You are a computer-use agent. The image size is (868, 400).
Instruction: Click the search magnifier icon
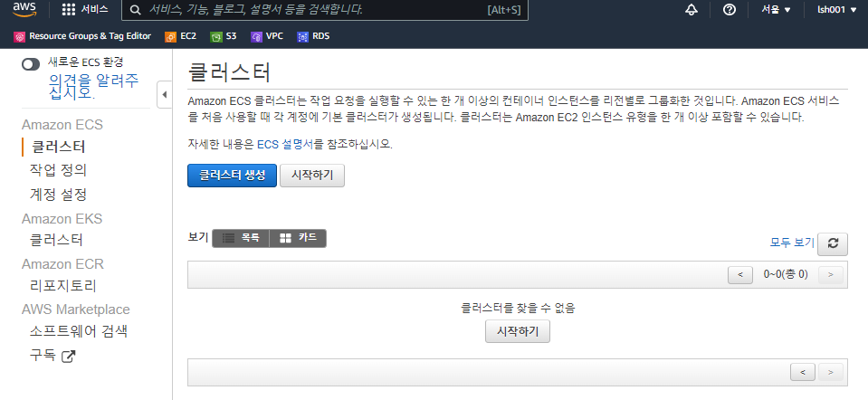point(135,10)
